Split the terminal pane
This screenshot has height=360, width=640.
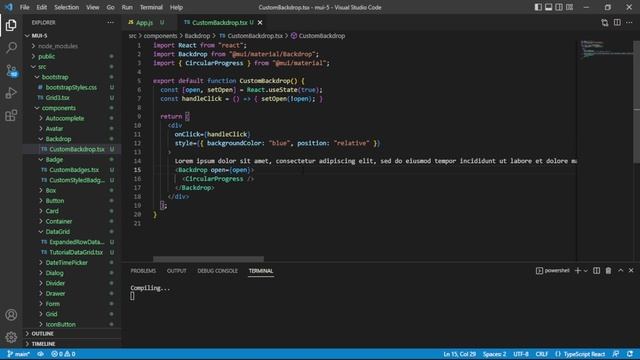point(596,271)
